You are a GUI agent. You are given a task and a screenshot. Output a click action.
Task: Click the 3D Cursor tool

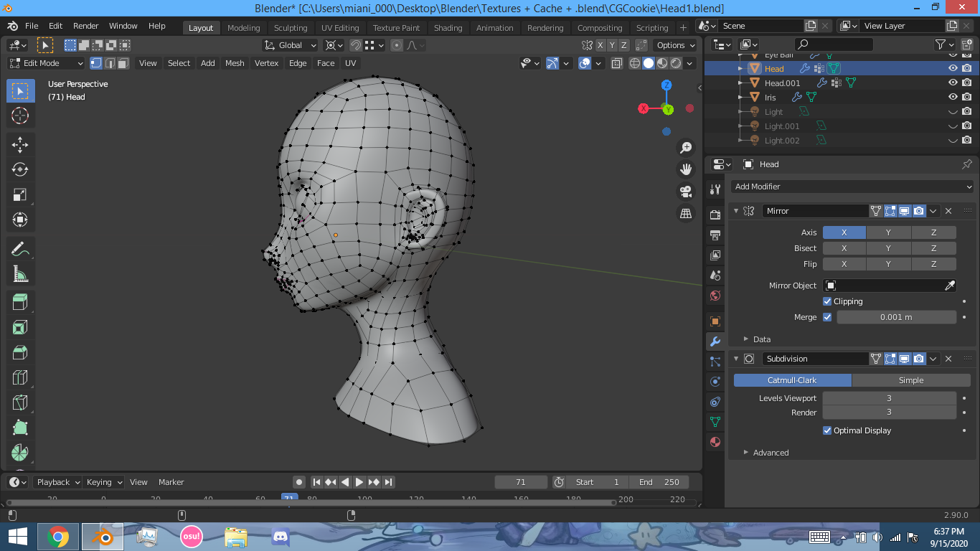tap(20, 116)
